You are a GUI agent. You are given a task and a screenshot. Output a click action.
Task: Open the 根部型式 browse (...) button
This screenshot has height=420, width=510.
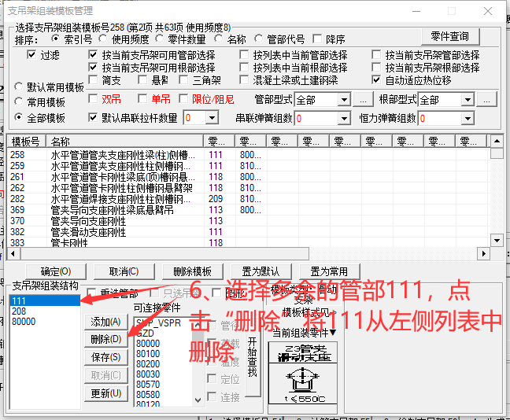click(487, 100)
